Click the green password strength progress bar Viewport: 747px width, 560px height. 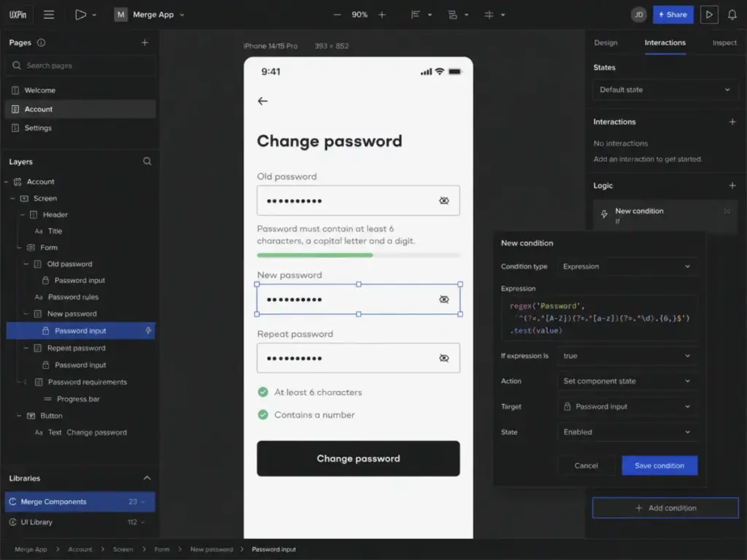[315, 256]
